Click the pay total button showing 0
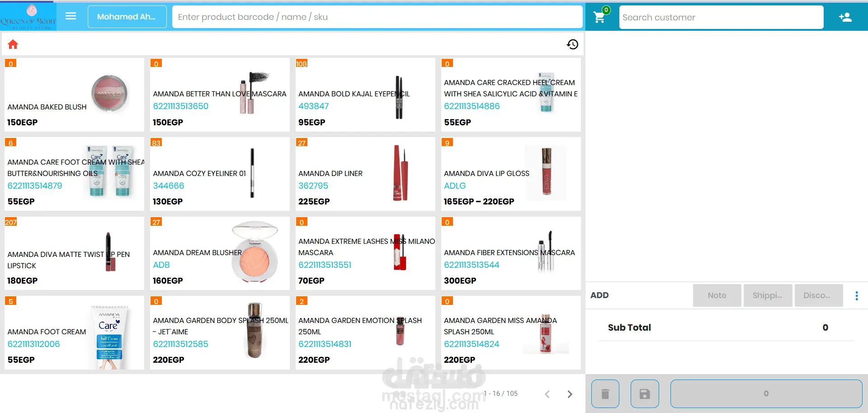The image size is (868, 413). (x=766, y=394)
